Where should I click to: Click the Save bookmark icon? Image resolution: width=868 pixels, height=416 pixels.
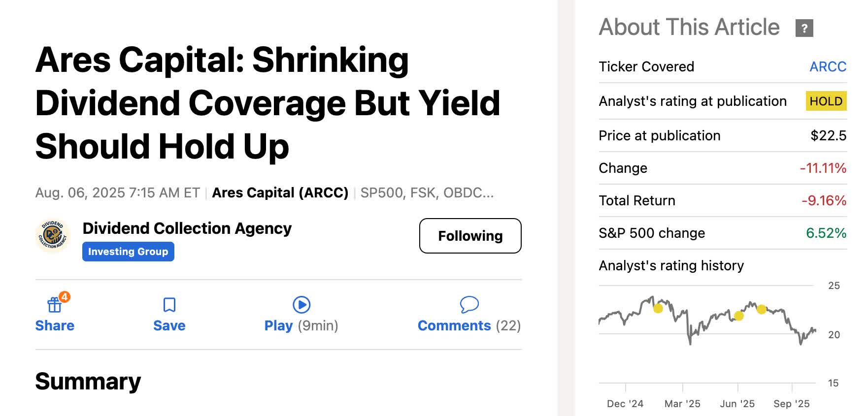pyautogui.click(x=169, y=305)
